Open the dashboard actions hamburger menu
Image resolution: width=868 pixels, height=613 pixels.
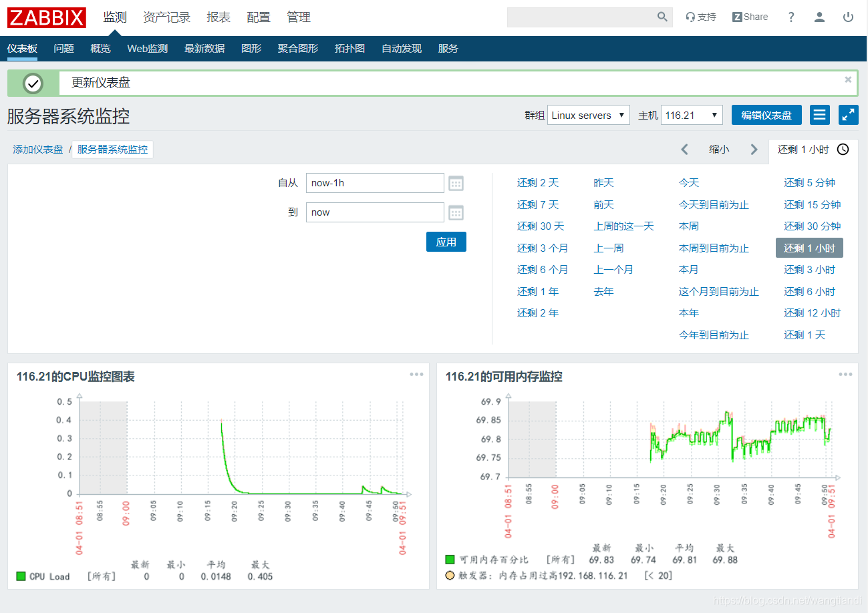[x=820, y=115]
